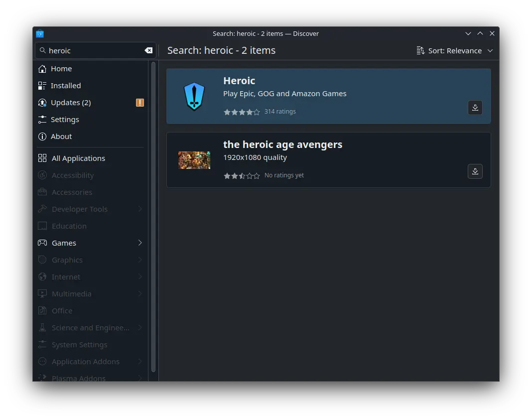Open 'the heroic age avengers' title
The height and width of the screenshot is (420, 532).
(282, 145)
